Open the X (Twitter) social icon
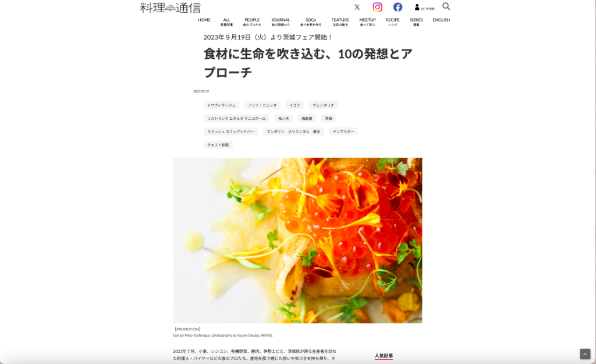 point(357,7)
